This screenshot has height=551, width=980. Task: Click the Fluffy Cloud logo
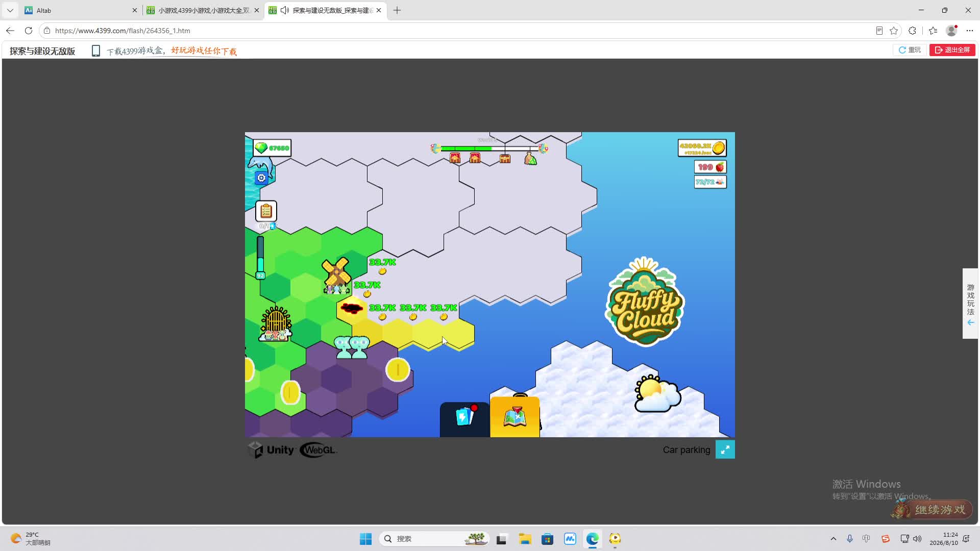coord(645,302)
